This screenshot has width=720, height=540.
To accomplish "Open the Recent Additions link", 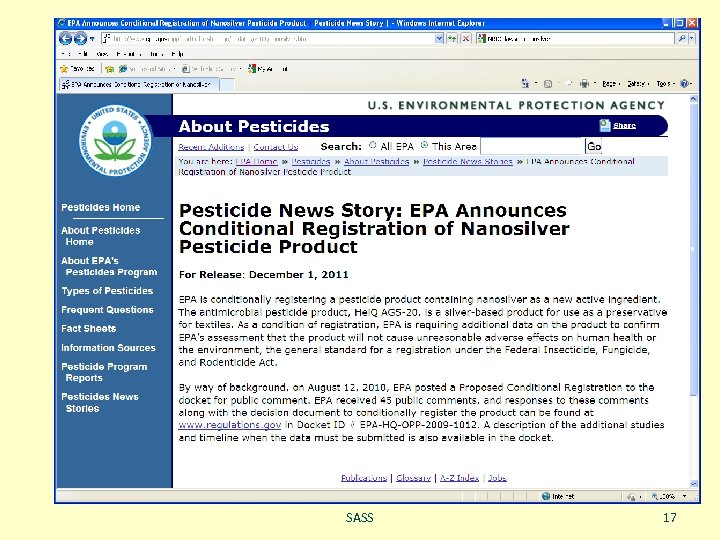I will 211,147.
